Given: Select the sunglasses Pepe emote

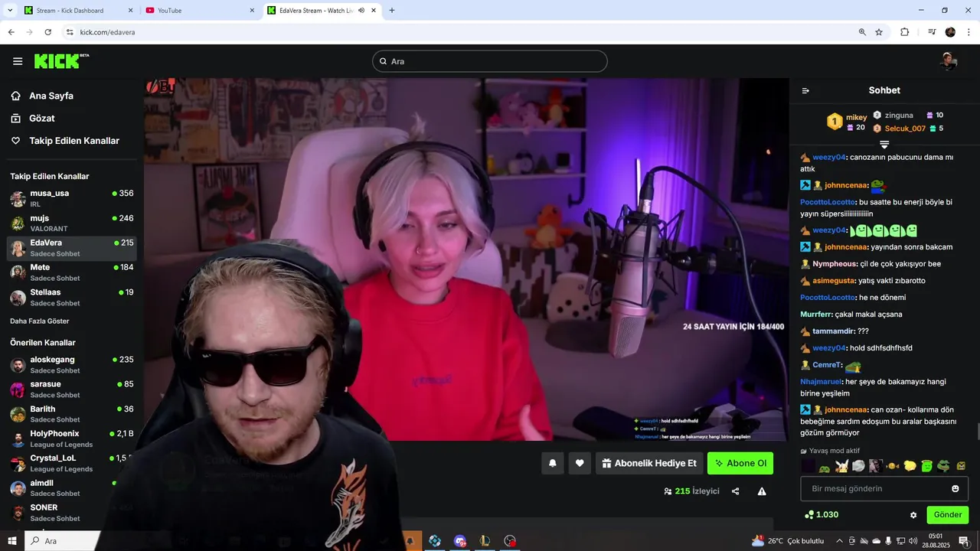Looking at the screenshot, I should pos(943,465).
